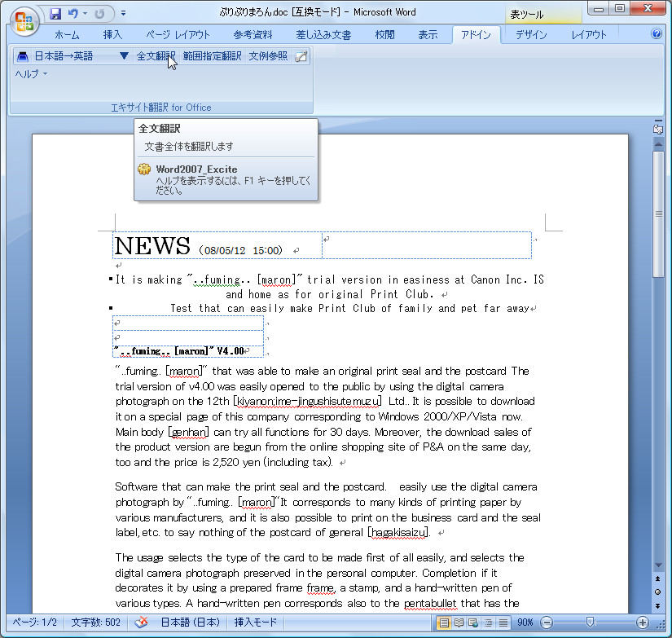Viewport: 672px width, 638px height.
Task: Click the Redo icon in Quick Access Toolbar
Action: coord(101,13)
